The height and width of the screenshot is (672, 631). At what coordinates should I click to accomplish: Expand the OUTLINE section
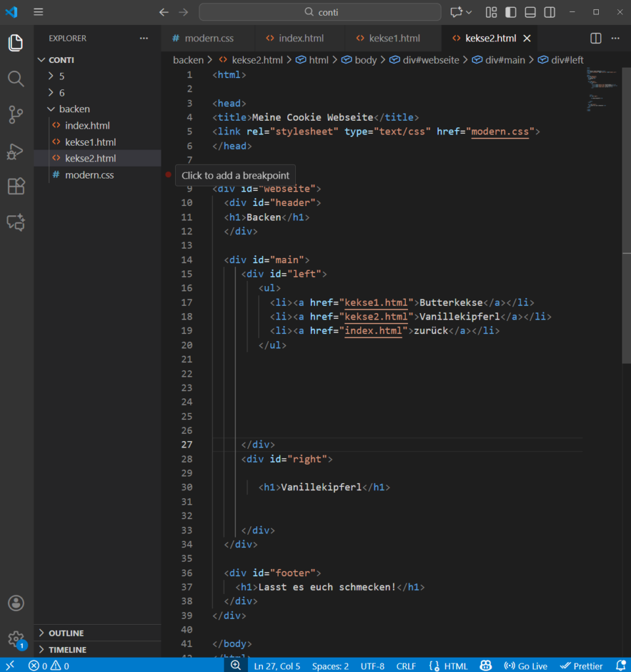pos(66,633)
